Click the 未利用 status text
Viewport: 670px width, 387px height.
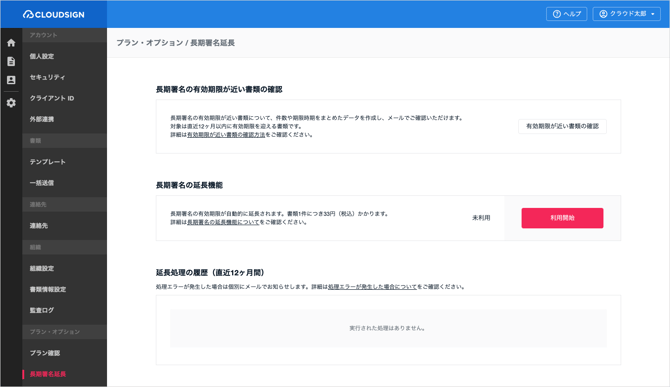(x=481, y=218)
